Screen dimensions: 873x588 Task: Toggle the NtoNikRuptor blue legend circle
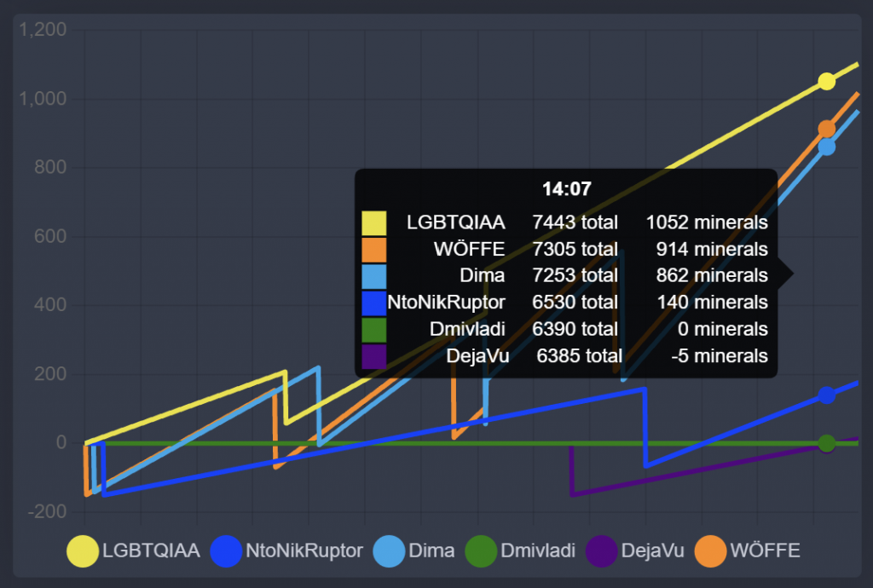[226, 551]
